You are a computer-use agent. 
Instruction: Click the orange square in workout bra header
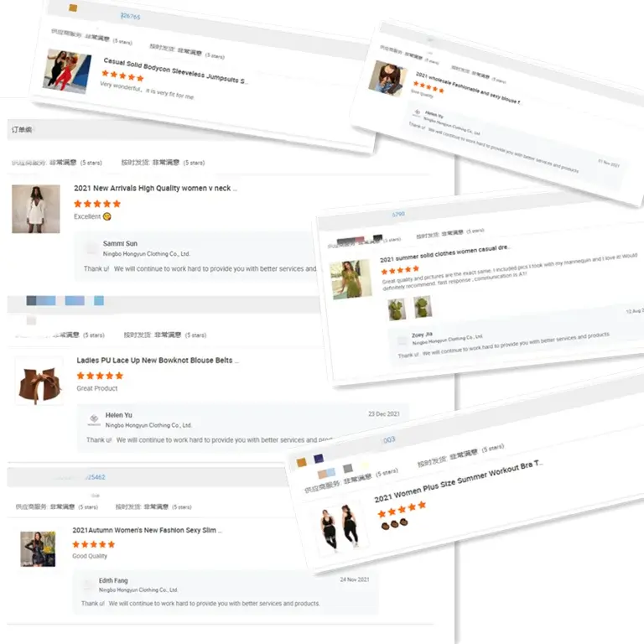pos(302,463)
